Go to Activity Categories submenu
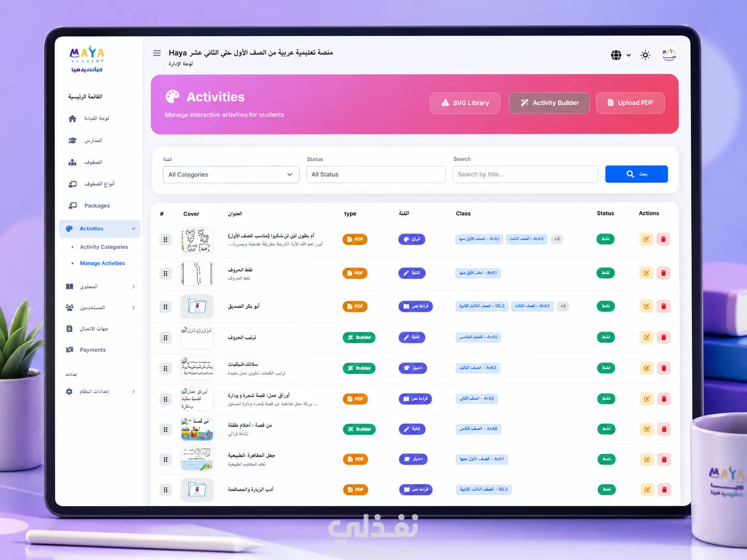The width and height of the screenshot is (747, 560). (104, 247)
